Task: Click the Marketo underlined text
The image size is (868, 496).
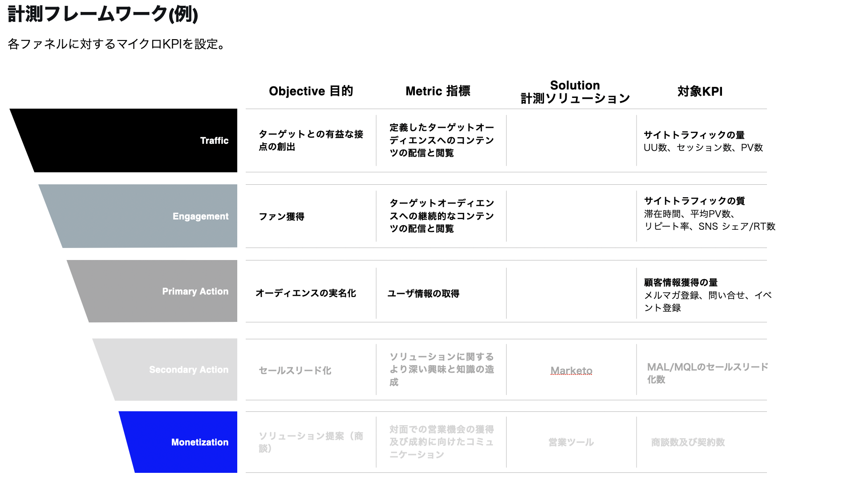Action: click(x=571, y=370)
